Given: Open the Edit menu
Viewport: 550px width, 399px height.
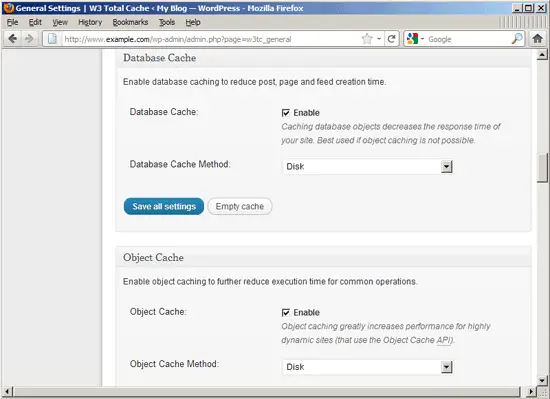Looking at the screenshot, I should click(35, 22).
